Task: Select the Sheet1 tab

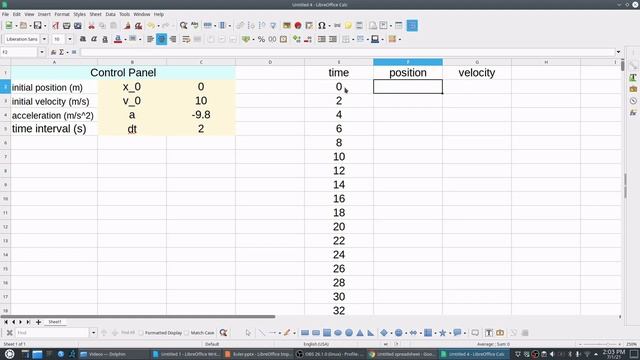Action: point(55,322)
